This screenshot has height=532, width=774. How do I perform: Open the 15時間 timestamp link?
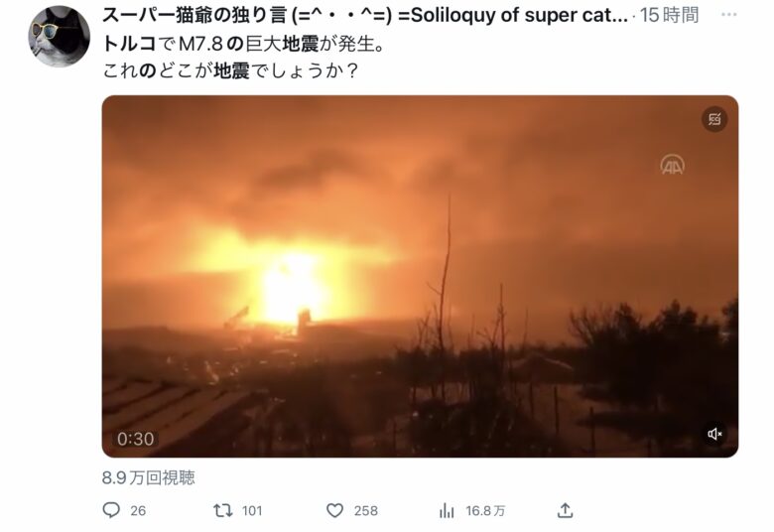pos(669,15)
